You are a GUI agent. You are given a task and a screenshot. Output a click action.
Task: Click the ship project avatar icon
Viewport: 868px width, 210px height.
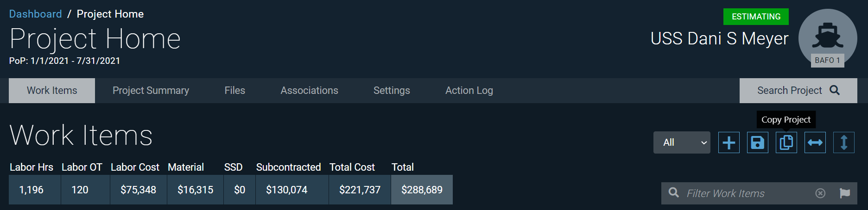[x=828, y=37]
